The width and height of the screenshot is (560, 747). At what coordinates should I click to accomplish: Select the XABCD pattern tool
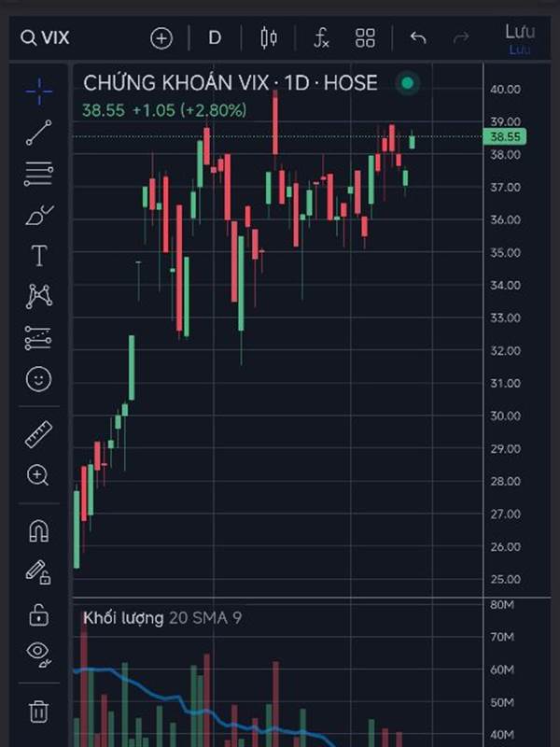tap(39, 296)
